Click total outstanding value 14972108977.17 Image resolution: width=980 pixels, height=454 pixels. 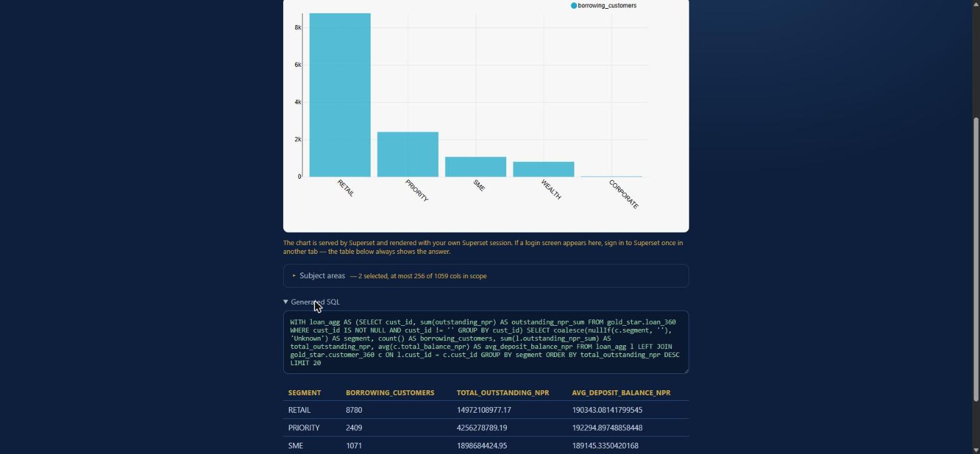[484, 410]
